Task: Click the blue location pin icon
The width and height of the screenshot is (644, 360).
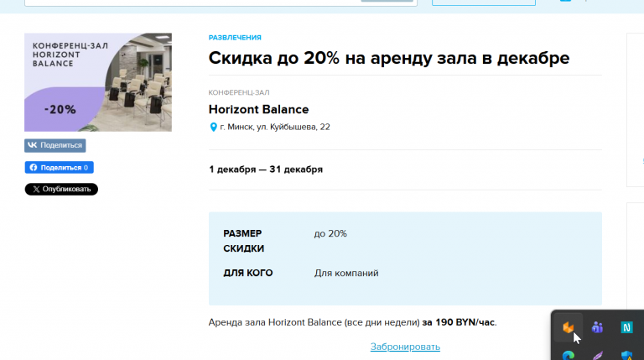Action: tap(213, 127)
